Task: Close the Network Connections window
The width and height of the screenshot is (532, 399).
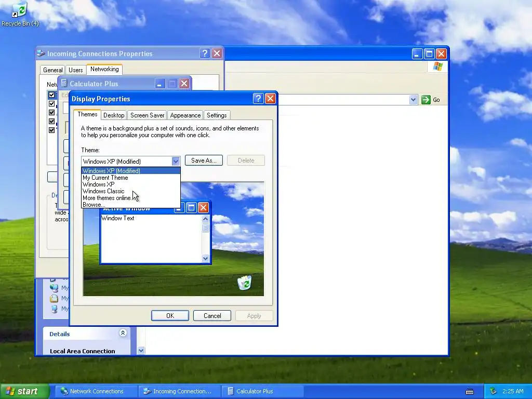Action: tap(441, 54)
